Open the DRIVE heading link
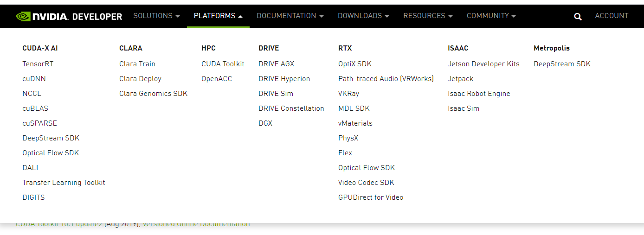This screenshot has width=644, height=235. [x=269, y=48]
